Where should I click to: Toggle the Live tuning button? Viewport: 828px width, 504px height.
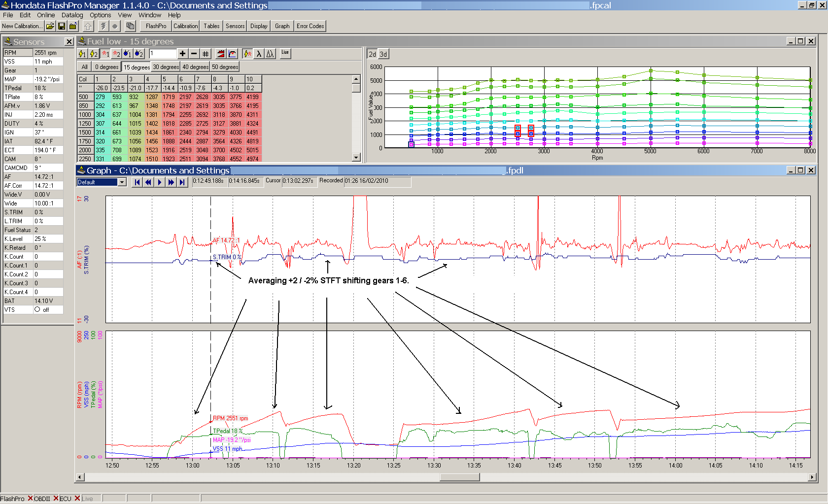click(285, 53)
